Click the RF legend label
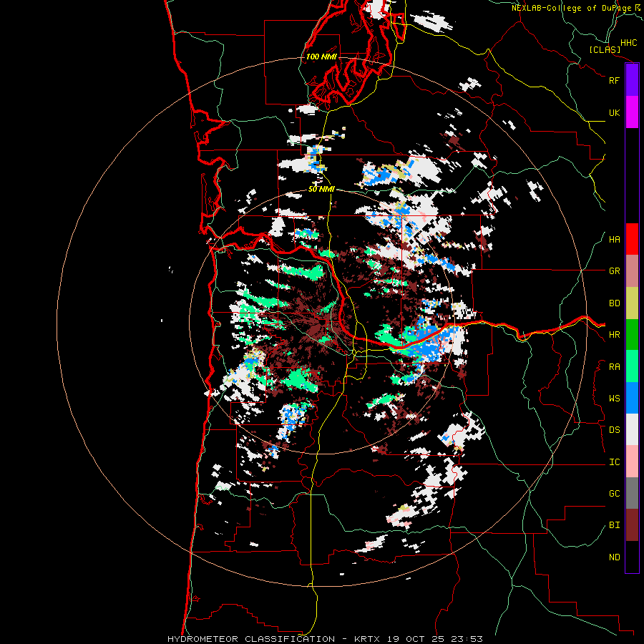This screenshot has width=644, height=644. click(x=614, y=80)
